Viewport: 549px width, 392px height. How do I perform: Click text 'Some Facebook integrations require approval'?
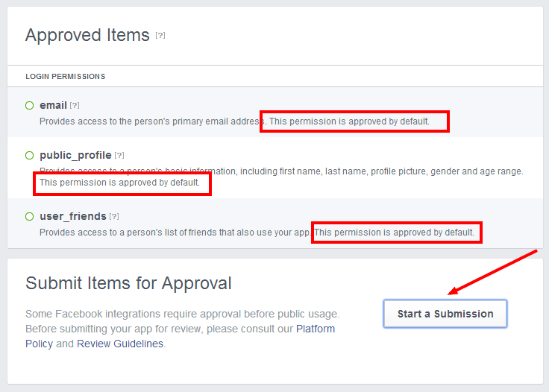133,314
